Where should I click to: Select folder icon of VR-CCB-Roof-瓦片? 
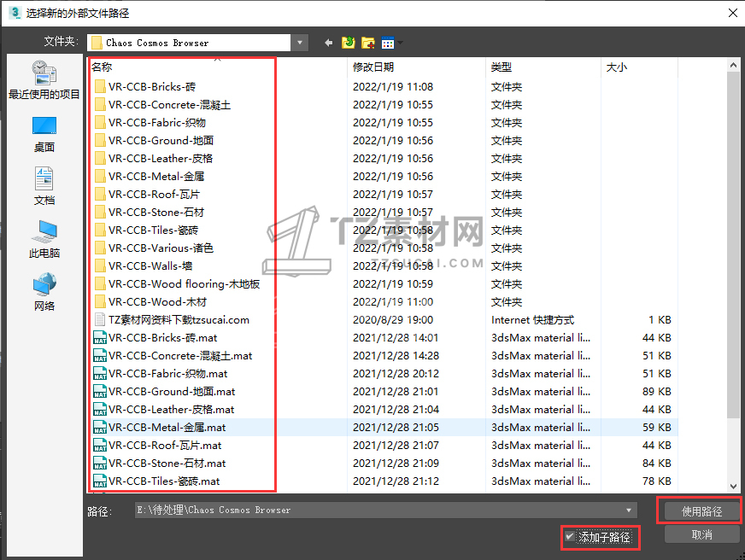[x=100, y=194]
